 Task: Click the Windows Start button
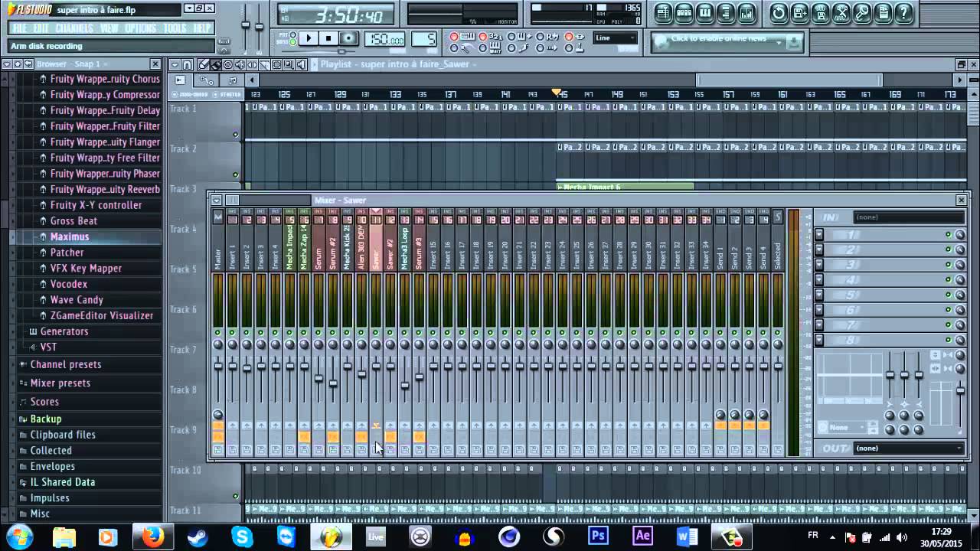(18, 536)
